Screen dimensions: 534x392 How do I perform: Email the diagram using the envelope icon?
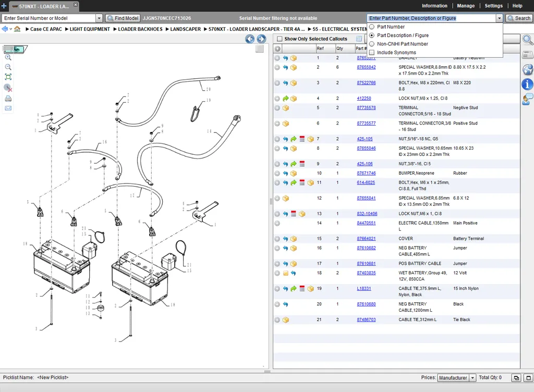point(8,108)
